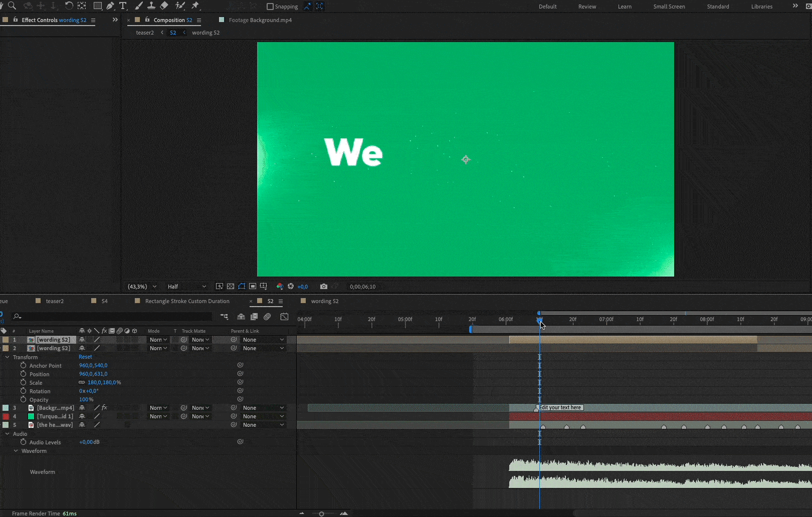Click timeline zoom slider handle

pos(321,513)
